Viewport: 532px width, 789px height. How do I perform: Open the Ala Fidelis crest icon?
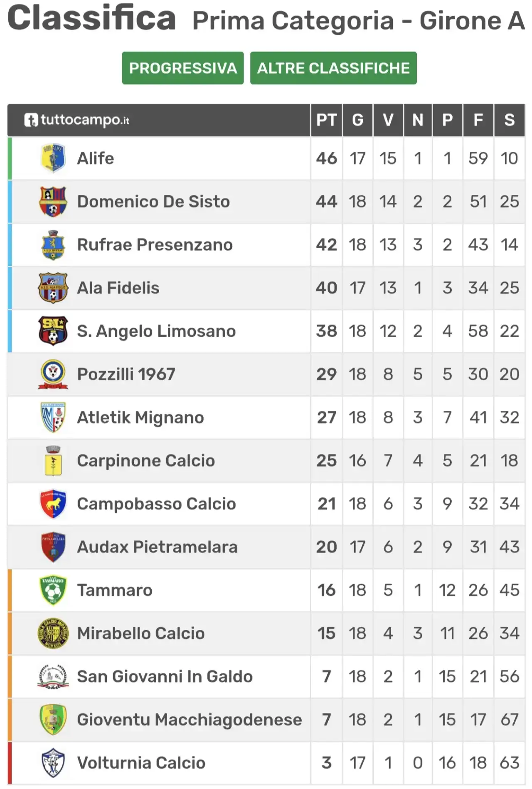(53, 288)
